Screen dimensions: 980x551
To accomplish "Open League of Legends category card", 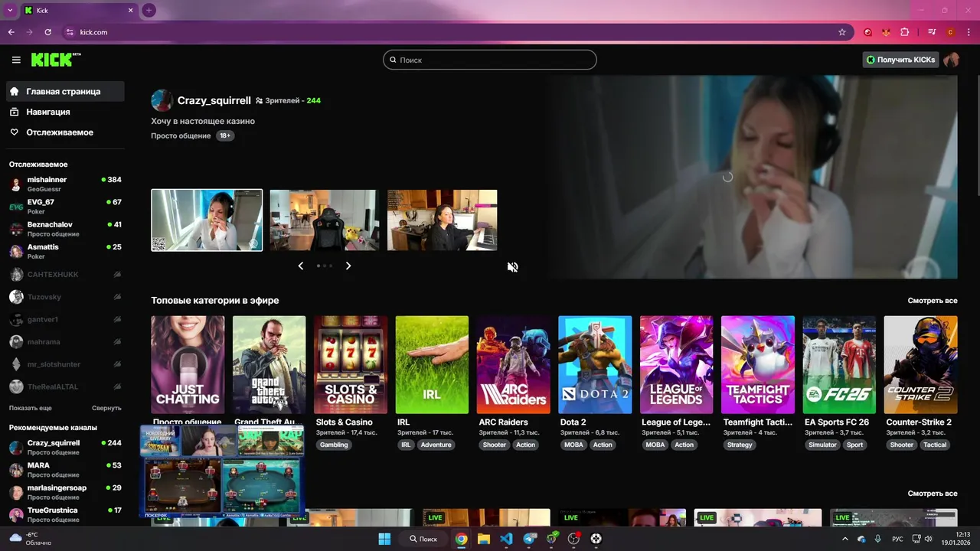I will (677, 365).
